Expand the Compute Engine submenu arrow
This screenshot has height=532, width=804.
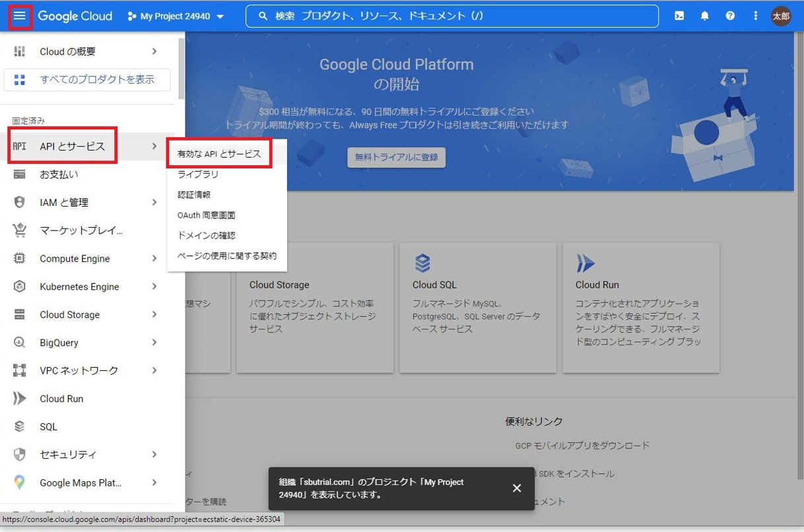coord(154,259)
